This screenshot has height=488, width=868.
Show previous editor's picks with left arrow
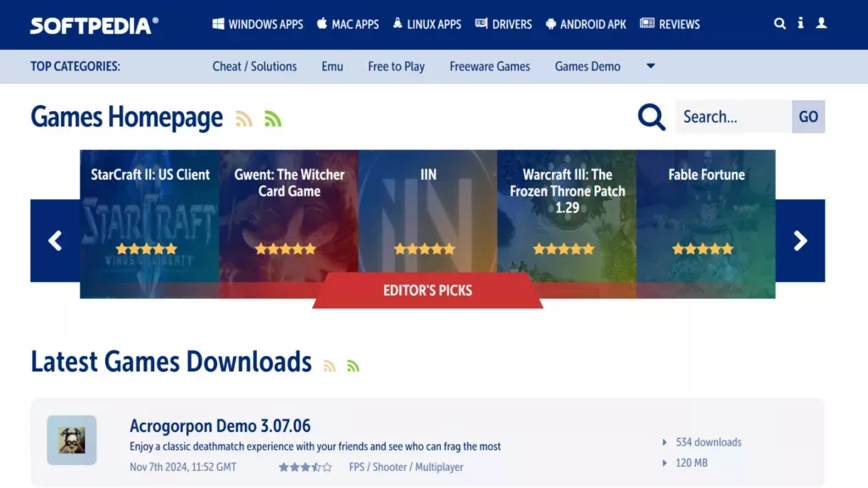click(x=55, y=241)
